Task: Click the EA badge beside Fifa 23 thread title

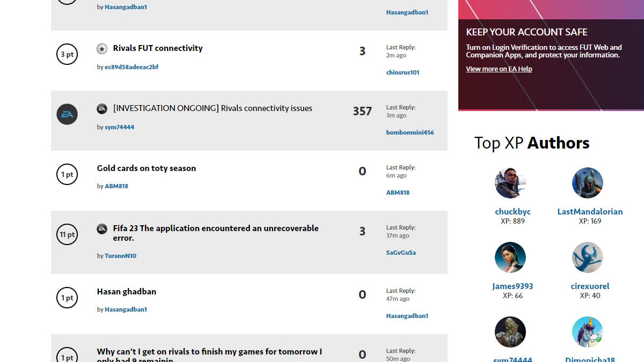Action: [x=102, y=229]
